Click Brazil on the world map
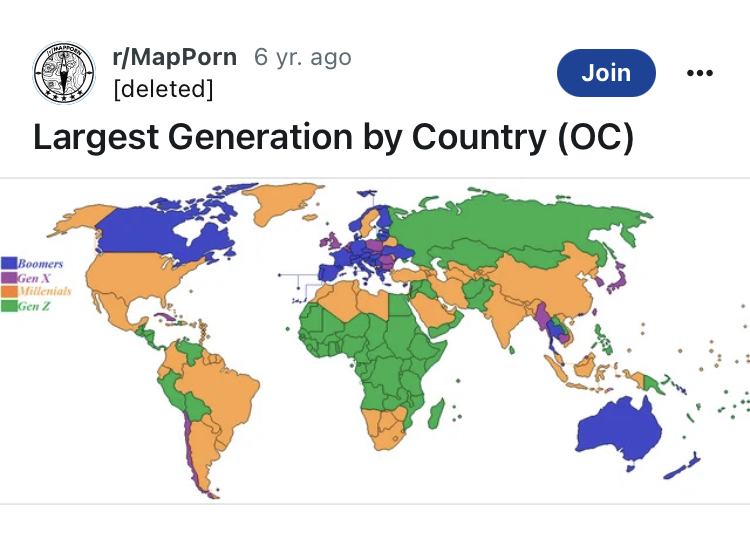Image resolution: width=750 pixels, height=541 pixels. point(218,390)
